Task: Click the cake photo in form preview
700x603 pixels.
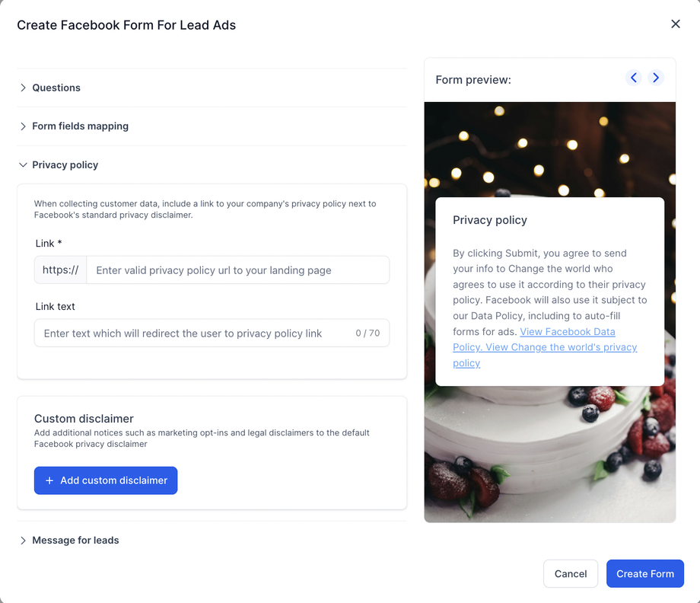Action: pyautogui.click(x=548, y=457)
